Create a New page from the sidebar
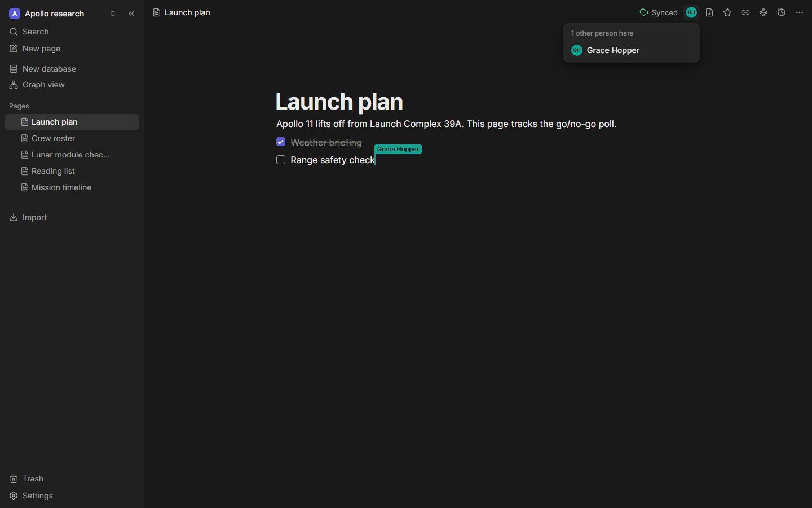812x508 pixels. tap(72, 49)
